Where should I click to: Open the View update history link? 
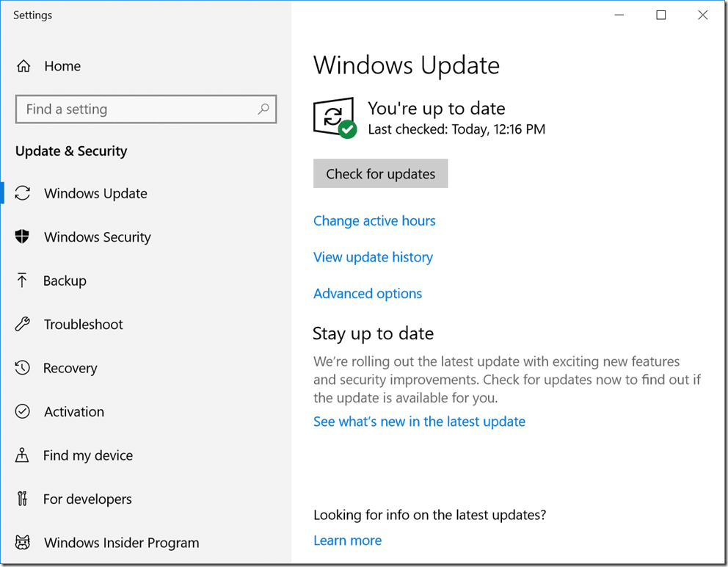[x=374, y=257]
